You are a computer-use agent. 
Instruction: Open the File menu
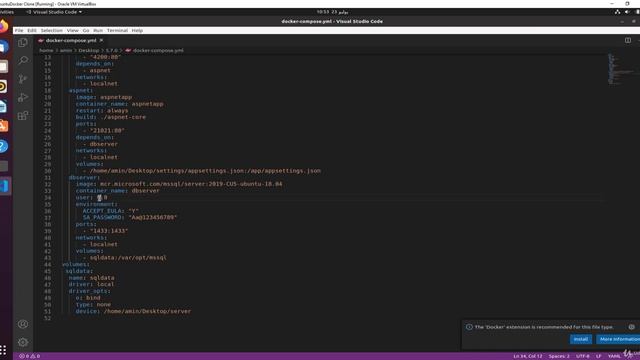coord(19,31)
